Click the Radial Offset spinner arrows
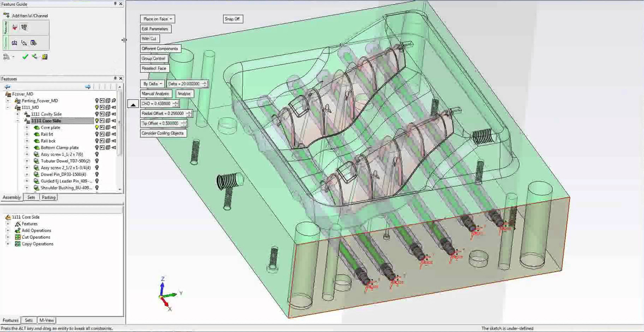 coord(189,114)
